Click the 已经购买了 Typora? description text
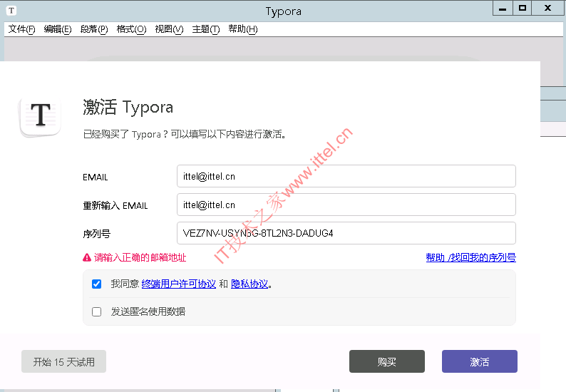The image size is (566, 392). click(x=184, y=134)
